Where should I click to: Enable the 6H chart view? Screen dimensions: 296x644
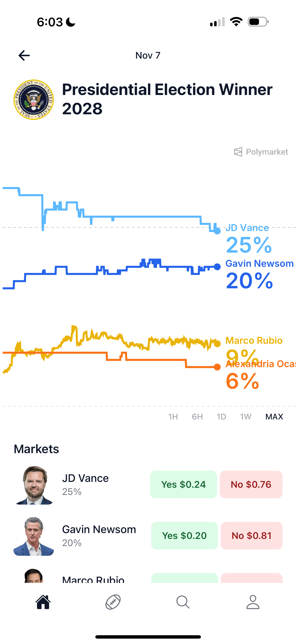click(197, 417)
